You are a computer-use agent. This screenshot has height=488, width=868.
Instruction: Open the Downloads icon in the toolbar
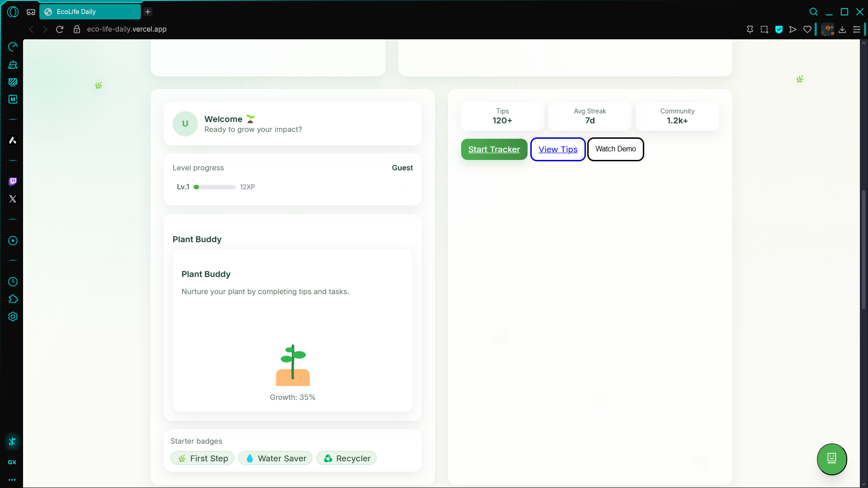(x=842, y=29)
